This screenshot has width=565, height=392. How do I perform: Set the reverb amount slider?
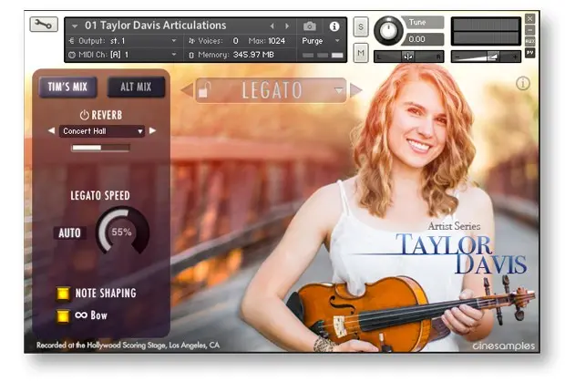101,148
